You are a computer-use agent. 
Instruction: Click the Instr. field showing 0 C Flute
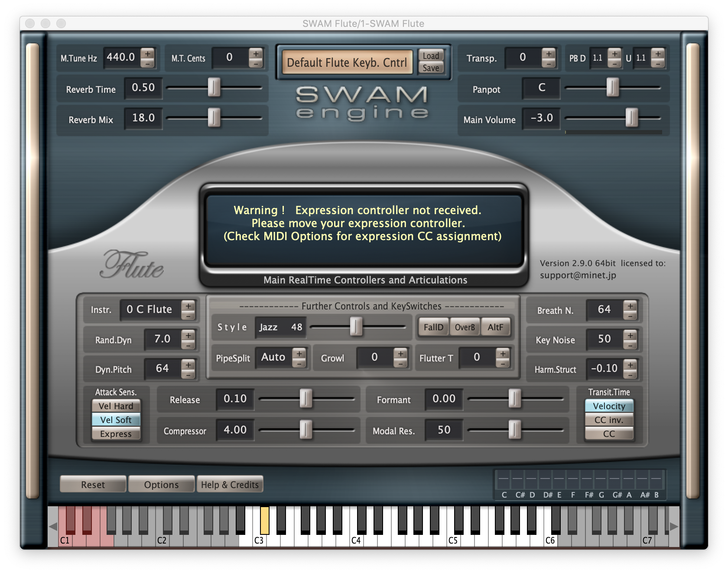[150, 309]
